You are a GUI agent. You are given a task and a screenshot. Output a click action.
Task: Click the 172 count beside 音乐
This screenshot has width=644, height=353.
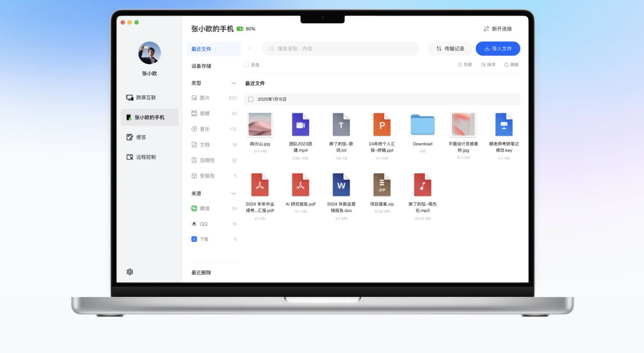click(233, 129)
